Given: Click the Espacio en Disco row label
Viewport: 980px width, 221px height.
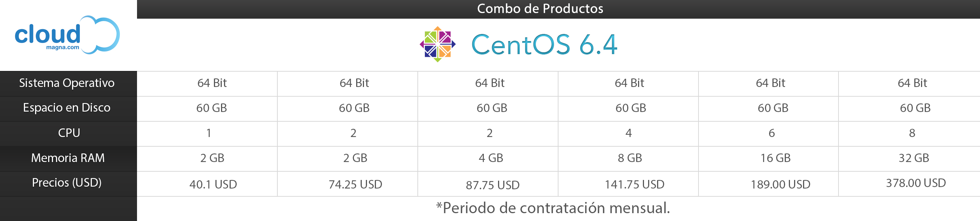Looking at the screenshot, I should tap(66, 108).
